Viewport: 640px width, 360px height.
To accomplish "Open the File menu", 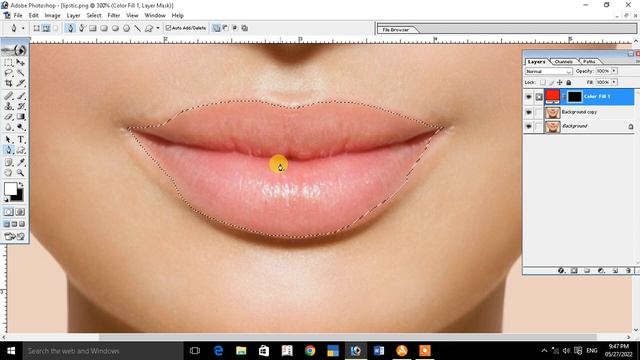I will pos(18,16).
